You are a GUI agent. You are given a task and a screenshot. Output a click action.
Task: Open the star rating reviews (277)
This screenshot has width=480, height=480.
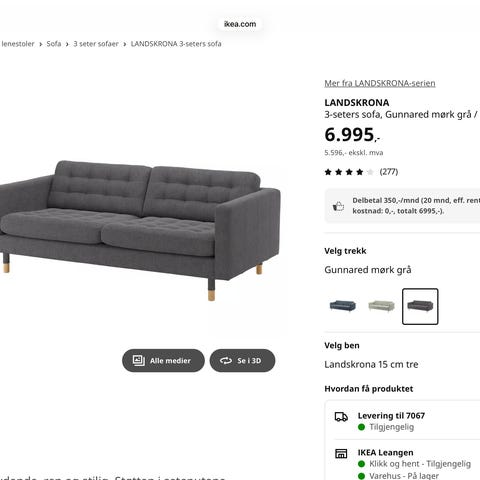point(361,172)
